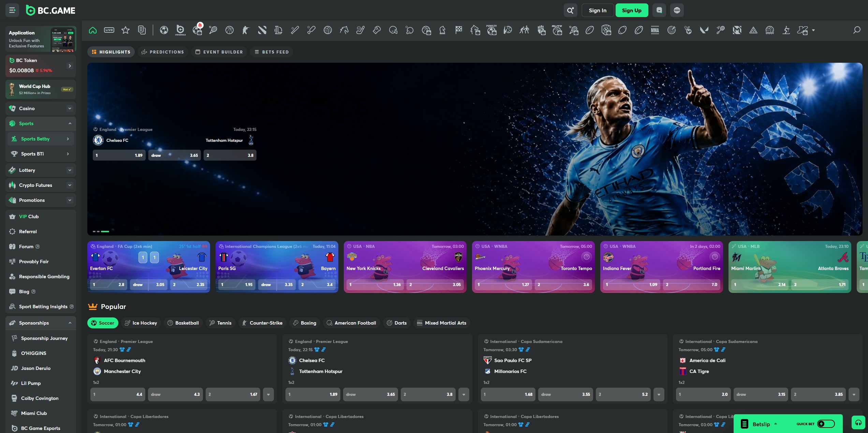Select the Boxing glove icon
868x433 pixels.
point(377,30)
